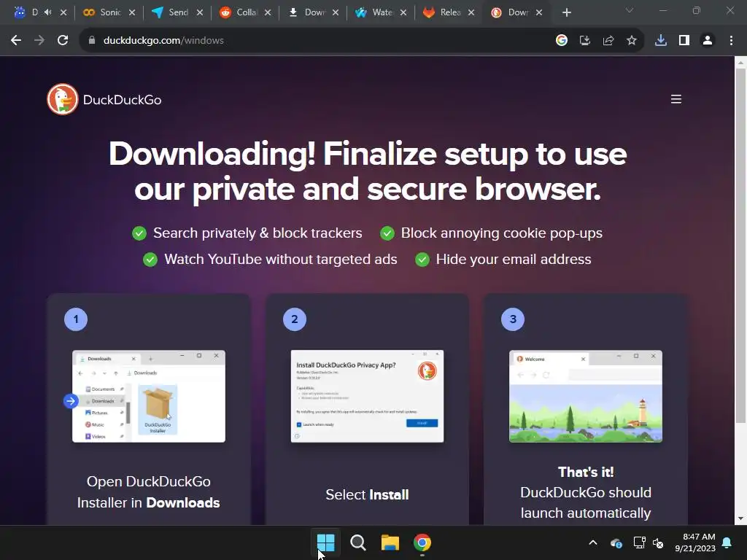The height and width of the screenshot is (560, 747).
Task: Open the hamburger menu on the page
Action: point(676,99)
